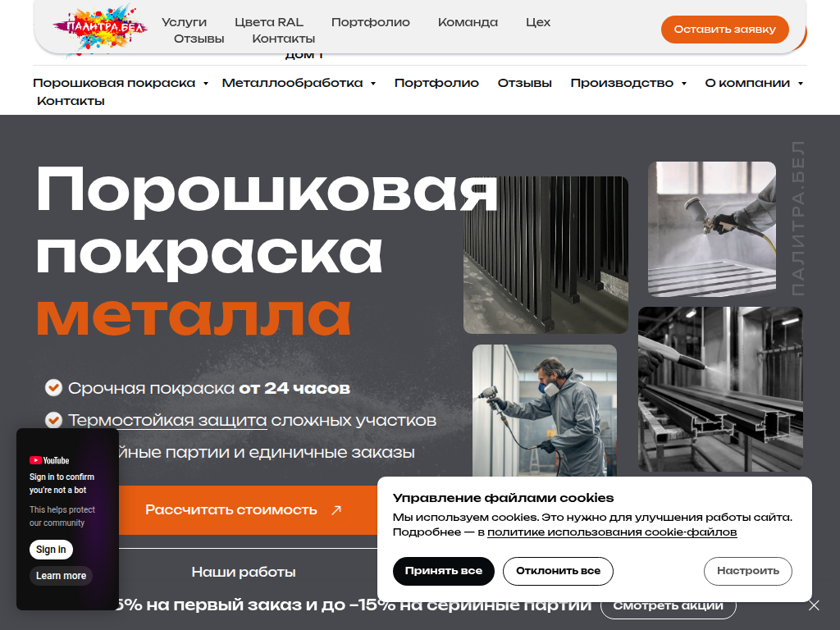Expand the Металлообработка dropdown arrow
Screen dimensions: 840x630
(373, 84)
